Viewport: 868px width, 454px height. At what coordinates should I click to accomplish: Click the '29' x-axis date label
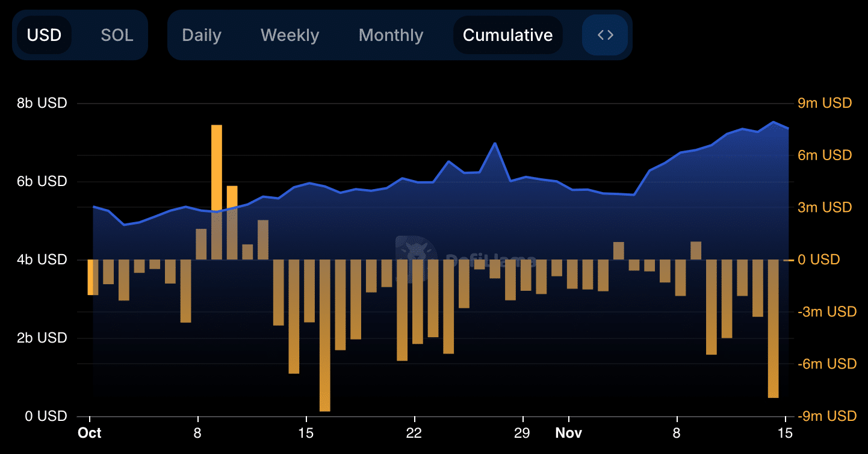(x=522, y=433)
